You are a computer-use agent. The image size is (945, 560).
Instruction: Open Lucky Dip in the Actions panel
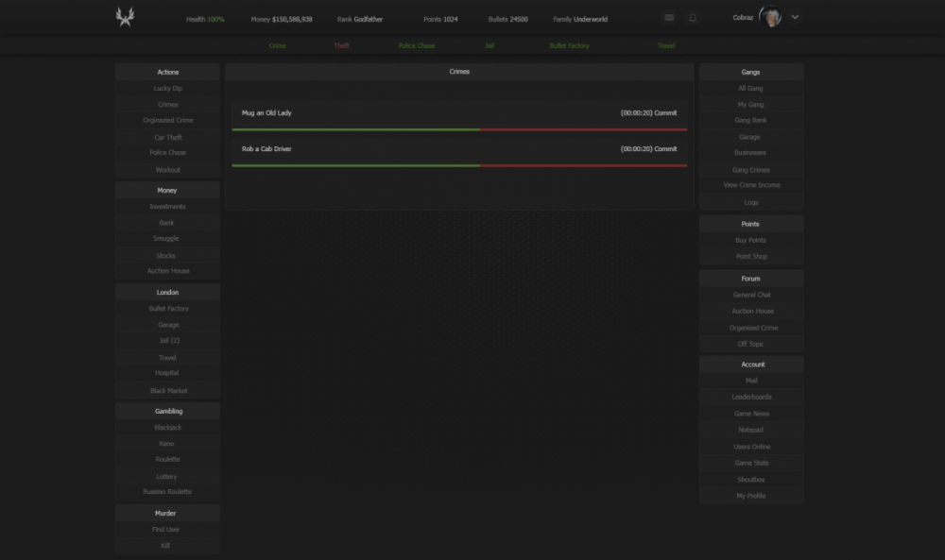(168, 89)
